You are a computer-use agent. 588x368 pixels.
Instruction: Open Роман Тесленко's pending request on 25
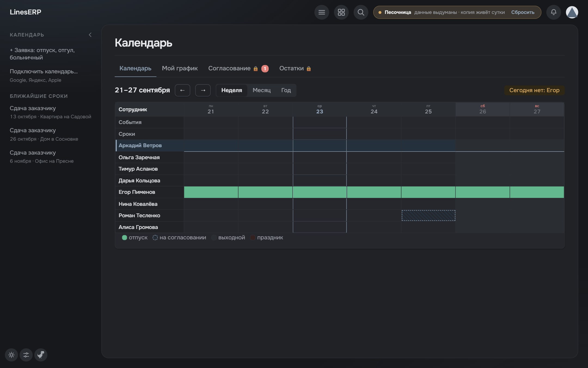(428, 215)
